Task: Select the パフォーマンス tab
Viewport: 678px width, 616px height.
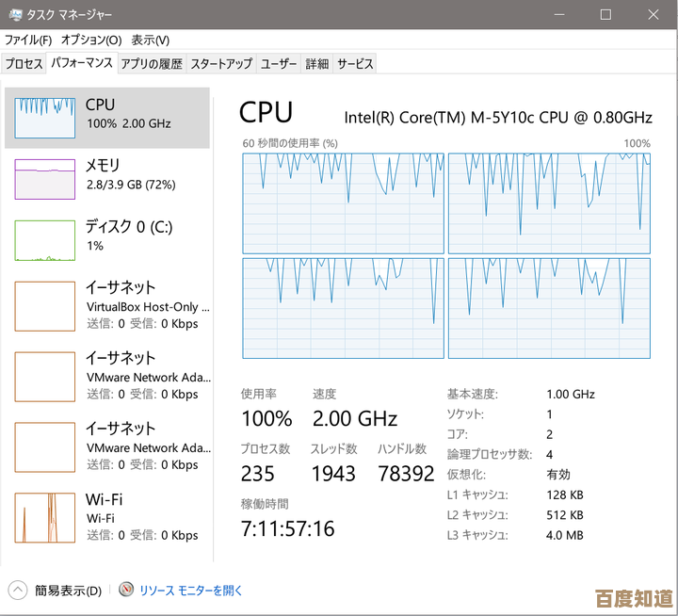Action: coord(82,63)
